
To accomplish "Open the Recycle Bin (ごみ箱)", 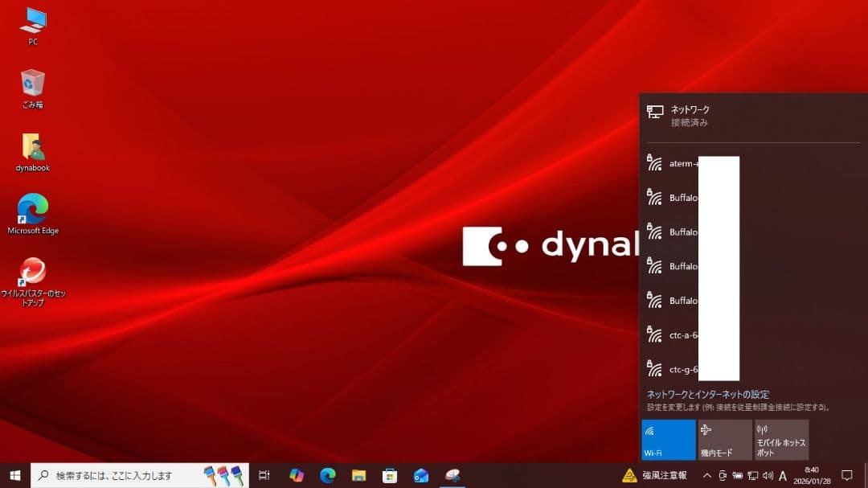I will (31, 84).
